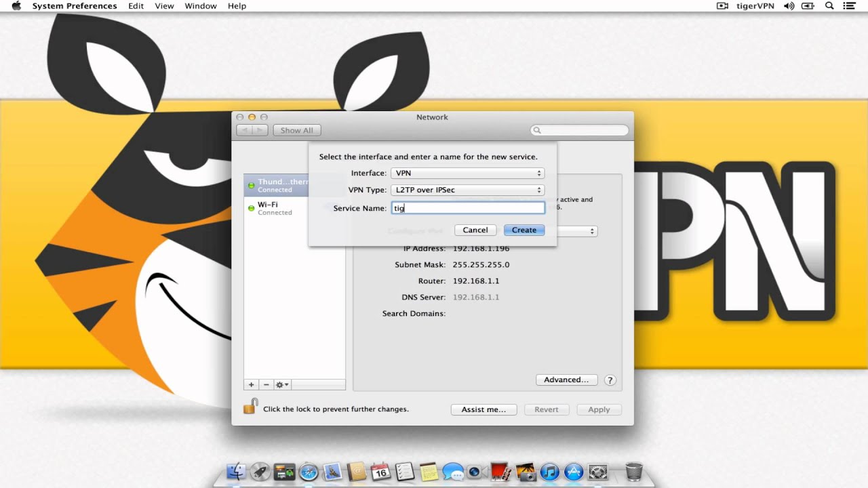Launch Safari from the Dock
Screen dimensions: 868x488
click(309, 472)
